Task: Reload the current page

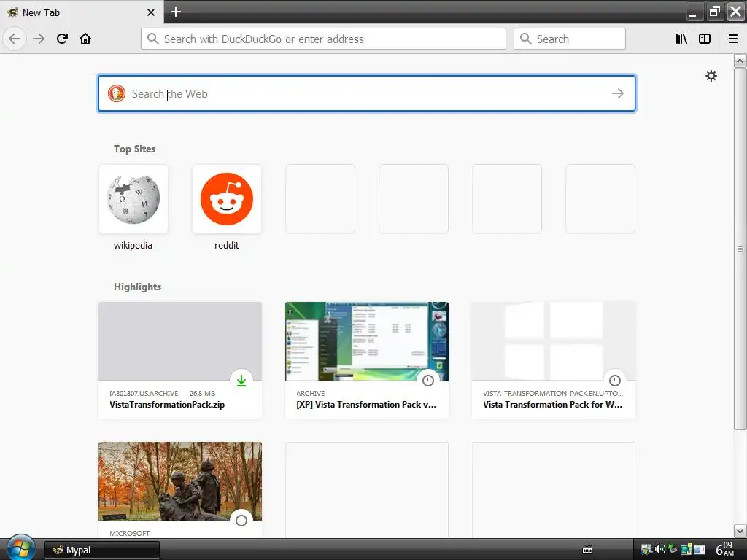Action: (x=62, y=39)
